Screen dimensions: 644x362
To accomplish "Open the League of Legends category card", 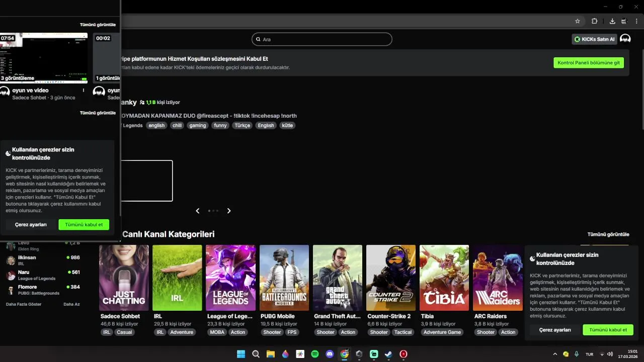I will [x=230, y=278].
